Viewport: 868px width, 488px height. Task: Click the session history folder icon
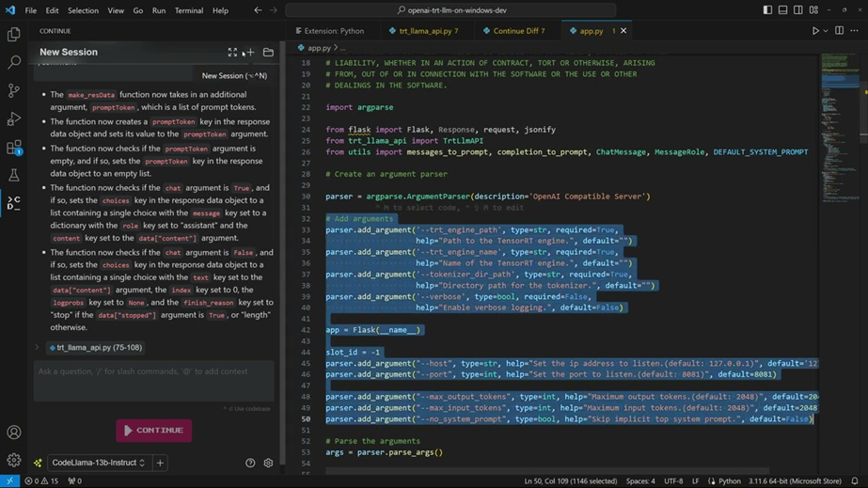(x=268, y=53)
